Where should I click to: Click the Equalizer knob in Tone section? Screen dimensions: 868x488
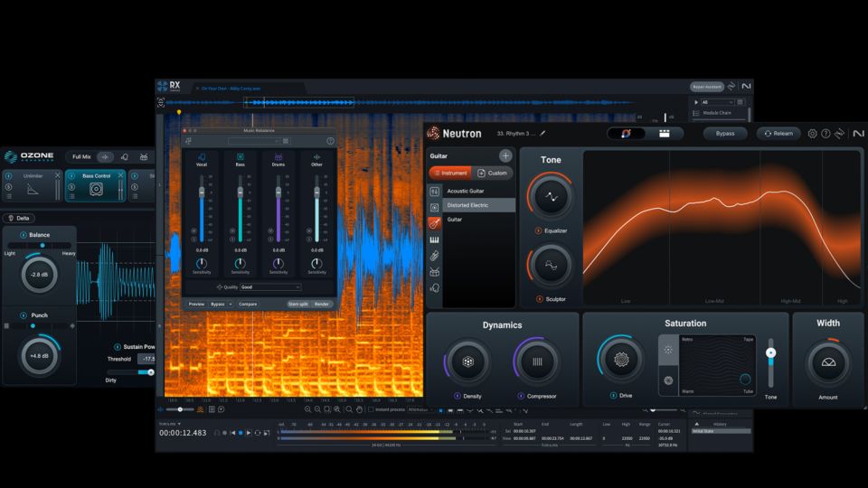[x=551, y=196]
